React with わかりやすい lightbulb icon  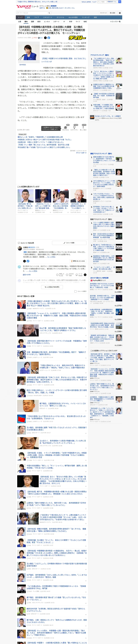74,127
